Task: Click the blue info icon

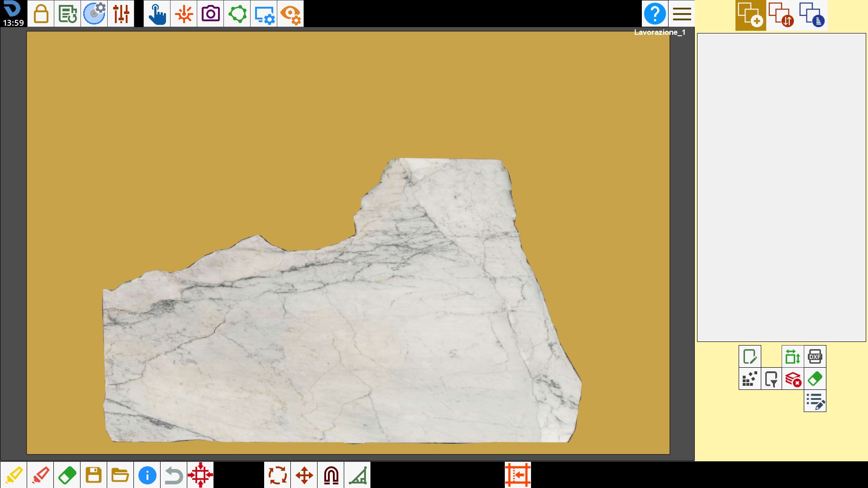Action: pos(147,475)
